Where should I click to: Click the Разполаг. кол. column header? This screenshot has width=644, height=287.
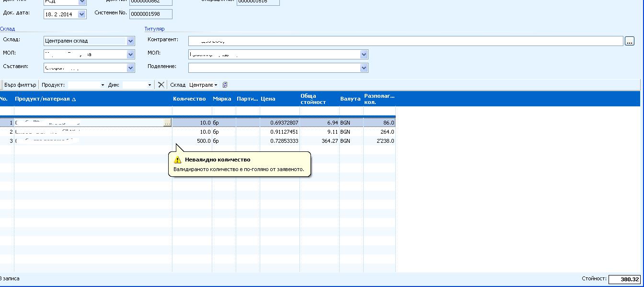click(379, 99)
